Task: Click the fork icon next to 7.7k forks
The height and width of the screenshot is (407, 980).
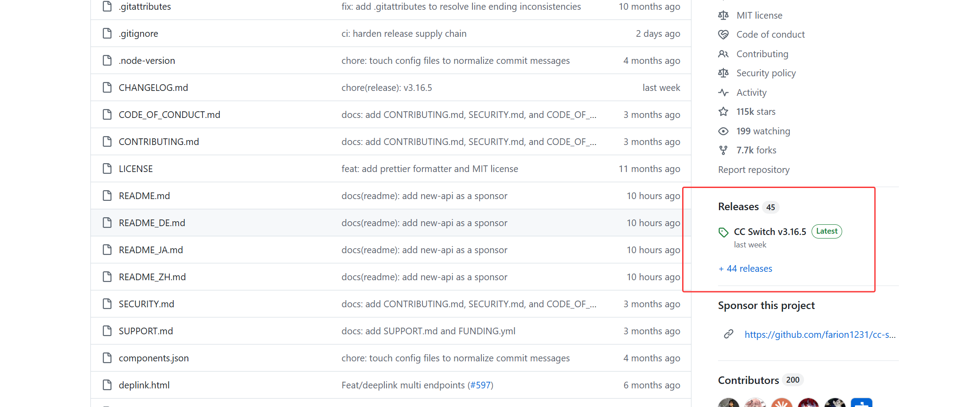Action: pyautogui.click(x=723, y=150)
